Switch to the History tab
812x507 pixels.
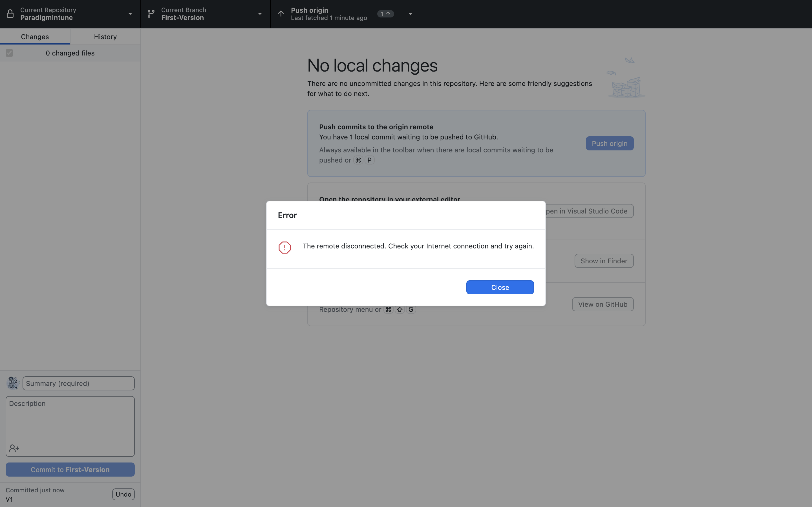click(x=105, y=36)
